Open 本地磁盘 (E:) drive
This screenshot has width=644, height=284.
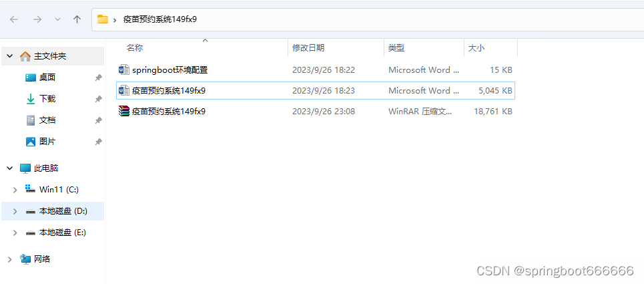point(63,233)
